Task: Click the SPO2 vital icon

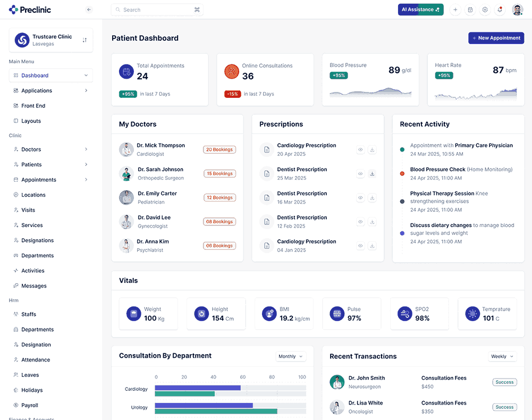Action: (x=405, y=314)
